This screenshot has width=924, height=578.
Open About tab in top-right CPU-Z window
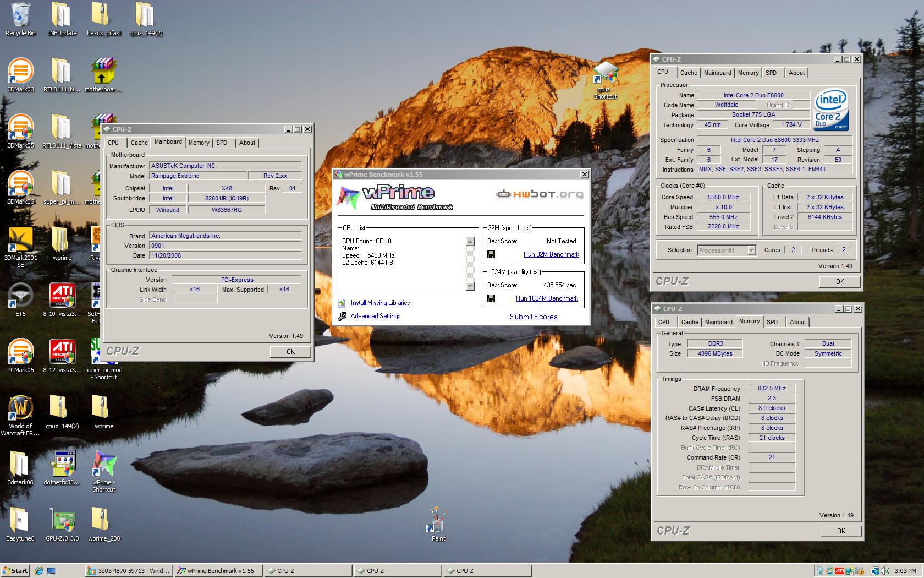pos(796,73)
